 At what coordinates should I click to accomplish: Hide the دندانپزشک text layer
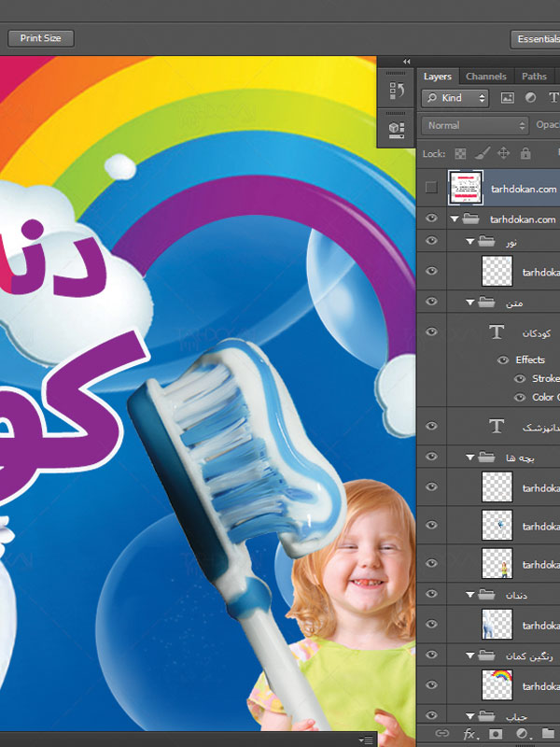431,426
